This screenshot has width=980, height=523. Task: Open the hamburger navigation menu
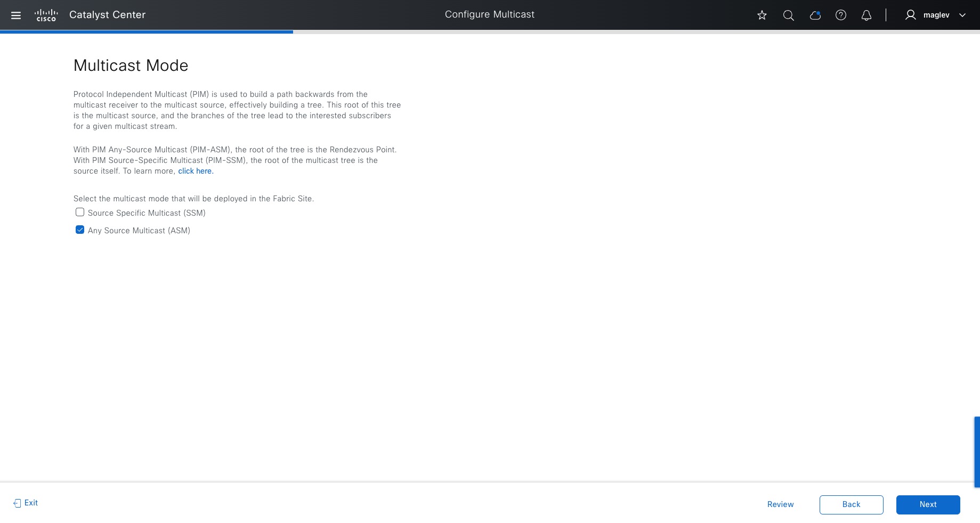[15, 15]
